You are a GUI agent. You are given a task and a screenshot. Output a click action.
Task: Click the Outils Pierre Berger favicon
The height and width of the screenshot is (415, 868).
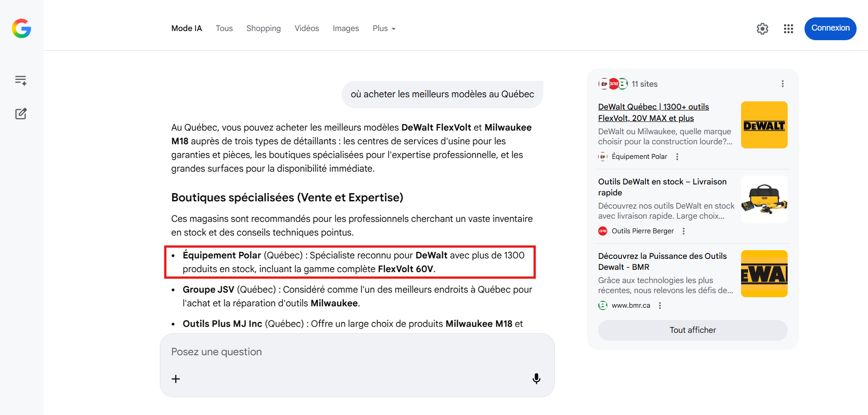click(x=603, y=231)
